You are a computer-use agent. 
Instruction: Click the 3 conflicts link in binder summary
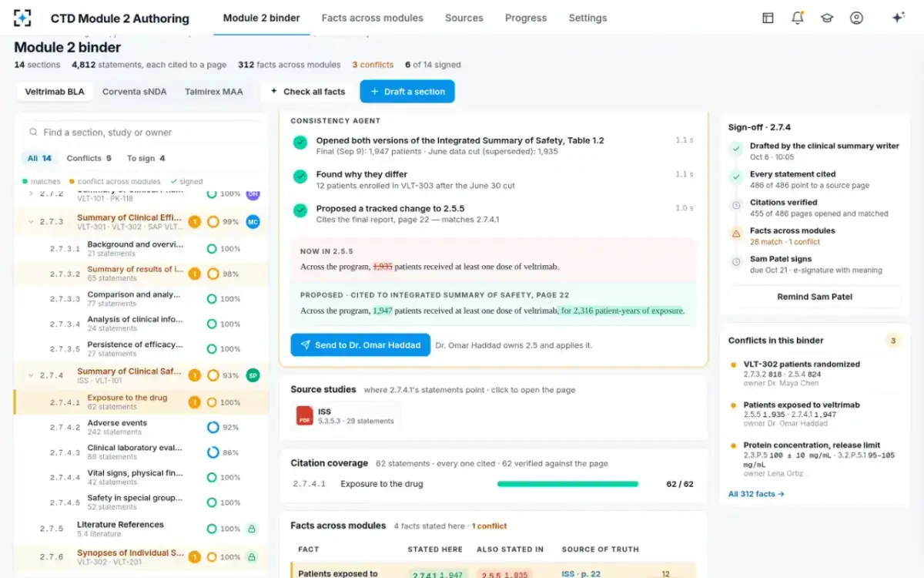click(x=373, y=65)
